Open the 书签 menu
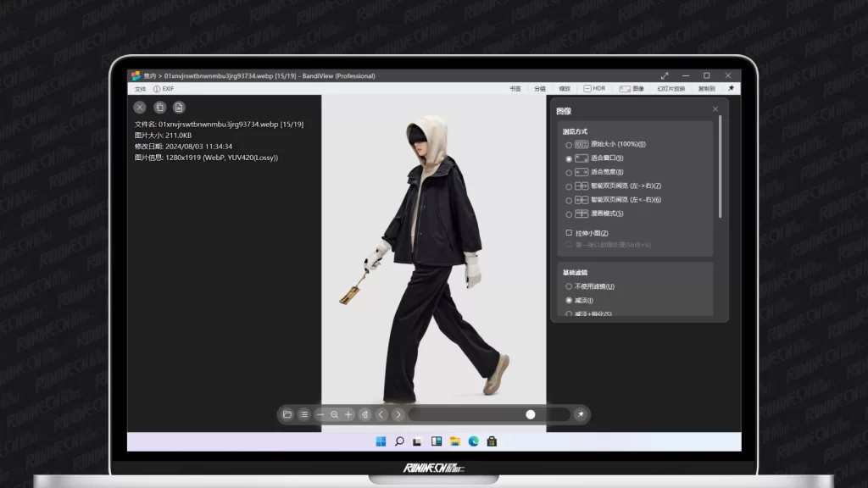868x488 pixels. (515, 88)
